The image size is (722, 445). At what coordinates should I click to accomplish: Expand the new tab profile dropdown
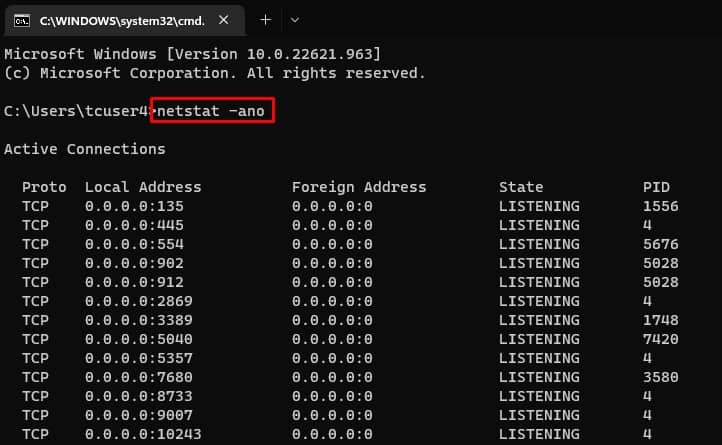click(295, 20)
